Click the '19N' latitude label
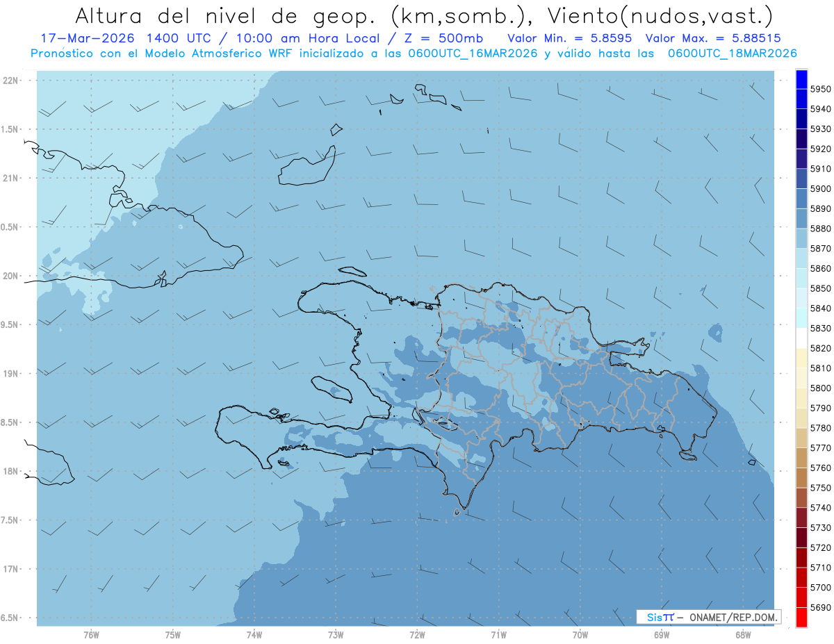 pyautogui.click(x=11, y=374)
